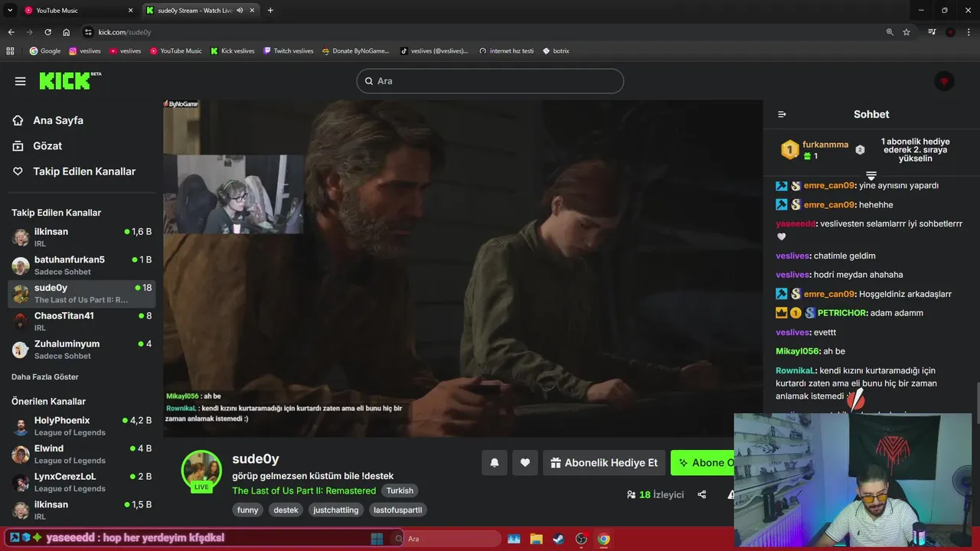Screen dimensions: 980x551
Task: Open the apps grid in bookmarks bar
Action: pos(10,51)
